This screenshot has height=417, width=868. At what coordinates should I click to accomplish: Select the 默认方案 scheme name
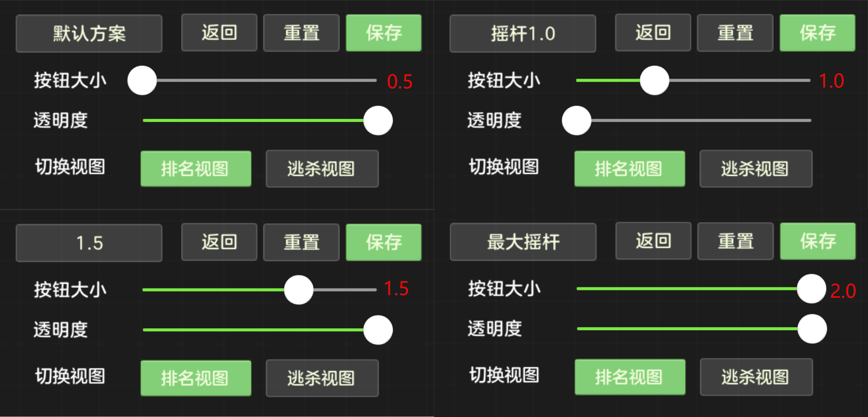(x=88, y=33)
